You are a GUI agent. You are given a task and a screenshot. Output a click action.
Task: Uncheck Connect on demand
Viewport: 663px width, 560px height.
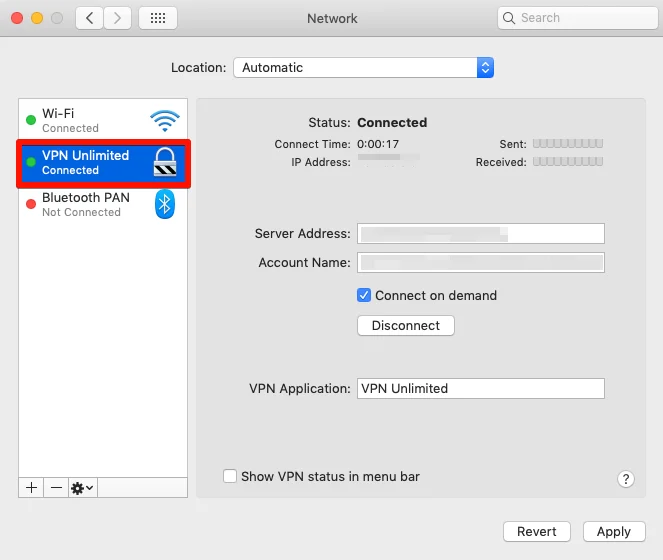(365, 295)
